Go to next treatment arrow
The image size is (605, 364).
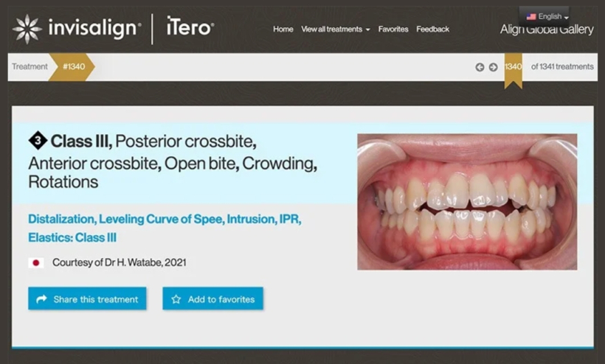493,67
